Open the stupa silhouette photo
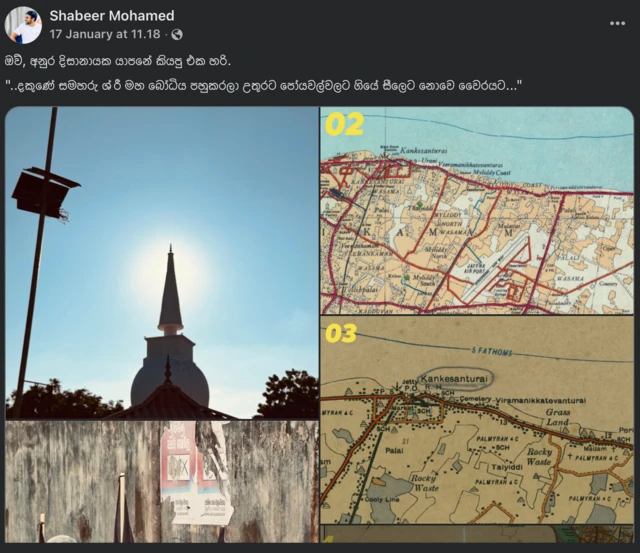 pos(161,262)
